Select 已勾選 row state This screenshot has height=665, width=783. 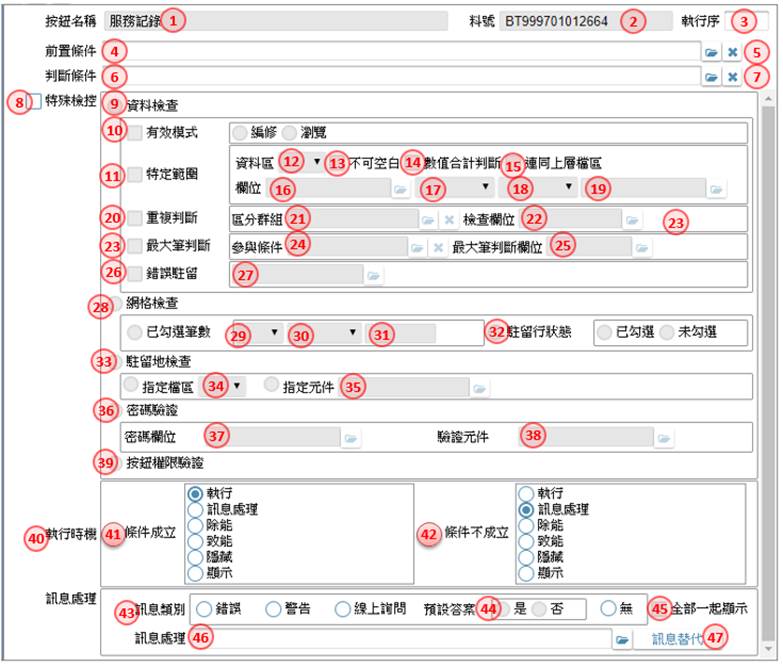604,332
